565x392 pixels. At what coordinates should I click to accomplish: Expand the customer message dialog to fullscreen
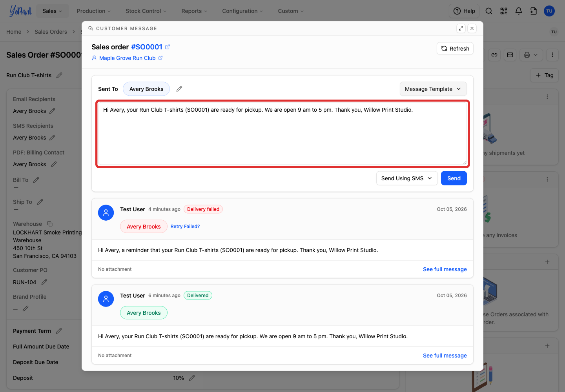tap(461, 28)
